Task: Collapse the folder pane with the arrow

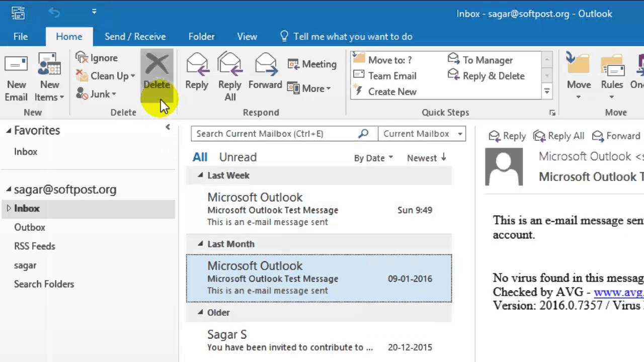Action: pyautogui.click(x=168, y=128)
